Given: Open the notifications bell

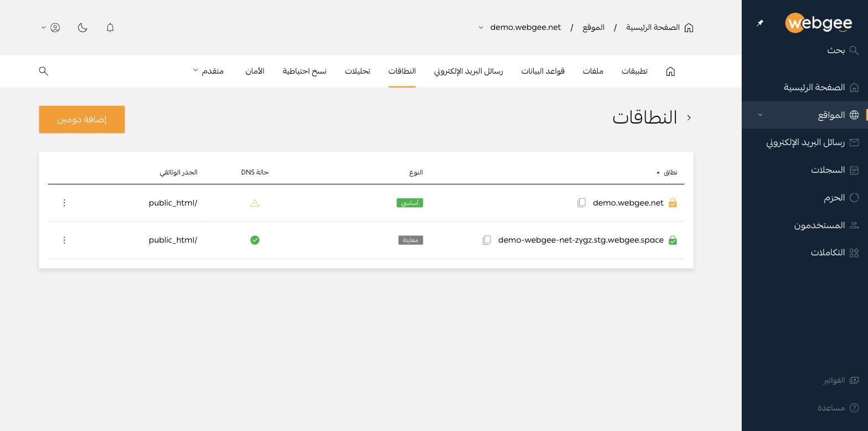Looking at the screenshot, I should pos(110,27).
